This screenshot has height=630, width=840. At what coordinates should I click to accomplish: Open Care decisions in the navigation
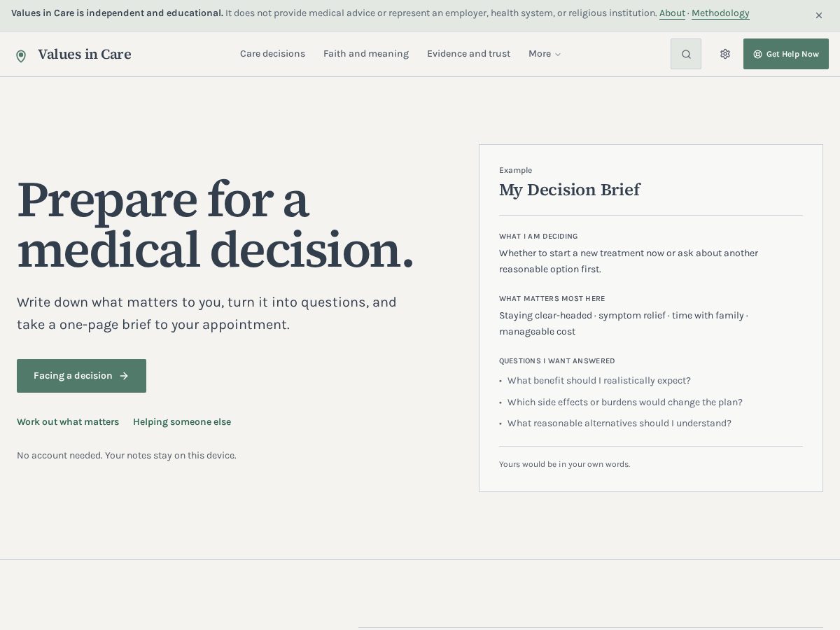click(x=272, y=54)
